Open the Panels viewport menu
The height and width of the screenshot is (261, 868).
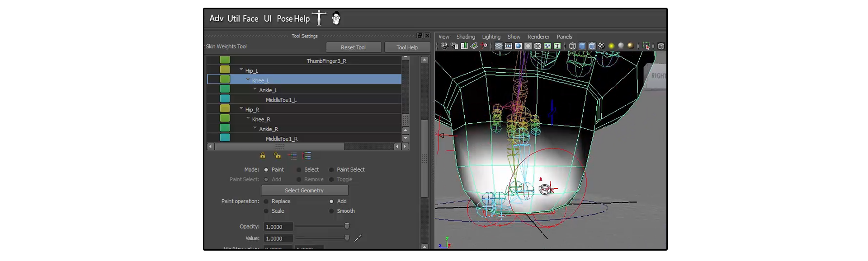(564, 37)
